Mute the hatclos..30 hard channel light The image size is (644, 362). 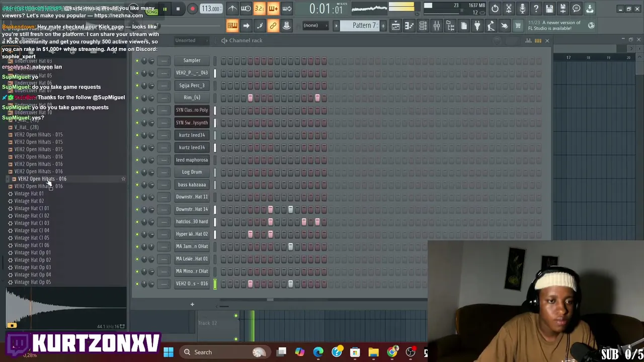click(x=137, y=222)
